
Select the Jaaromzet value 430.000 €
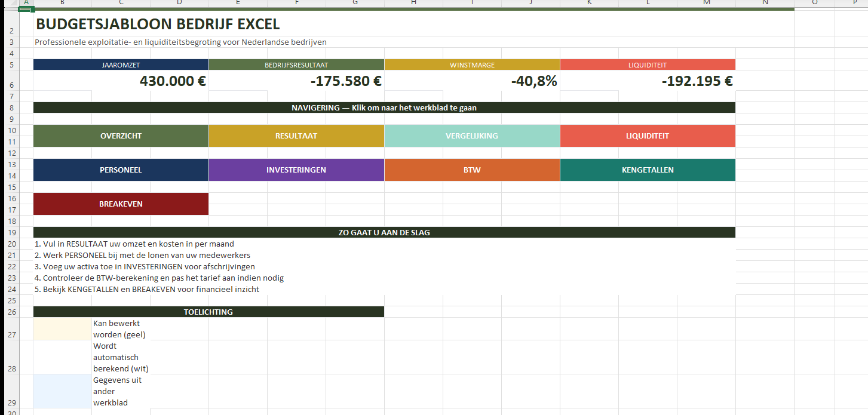tap(172, 81)
